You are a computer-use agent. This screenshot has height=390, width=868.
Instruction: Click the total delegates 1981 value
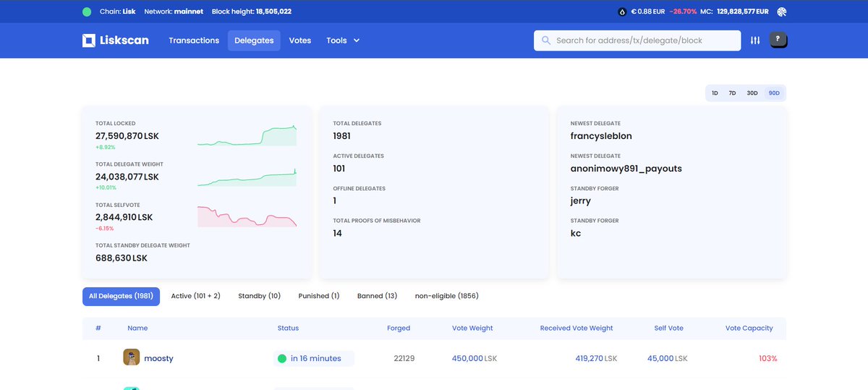pyautogui.click(x=342, y=136)
